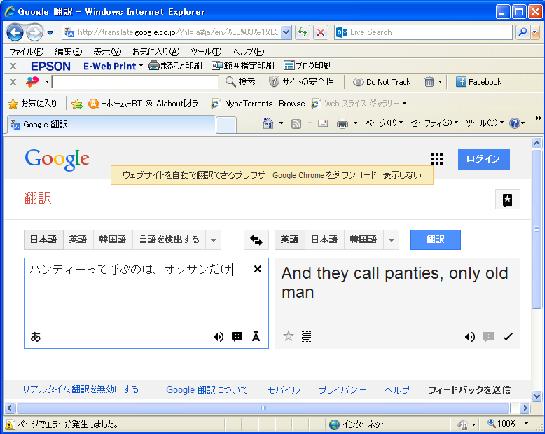
Task: Click the toolbar search text field
Action: coord(135,82)
